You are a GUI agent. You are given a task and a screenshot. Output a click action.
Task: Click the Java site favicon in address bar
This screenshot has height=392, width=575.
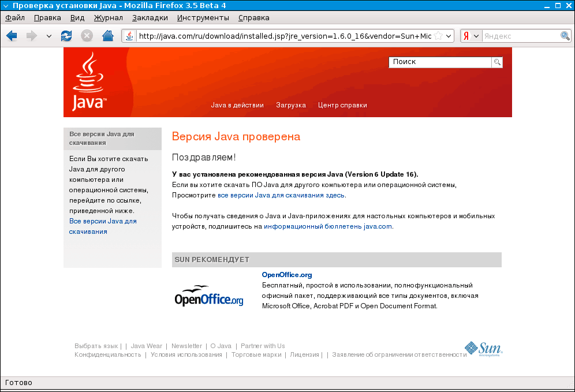coord(129,36)
